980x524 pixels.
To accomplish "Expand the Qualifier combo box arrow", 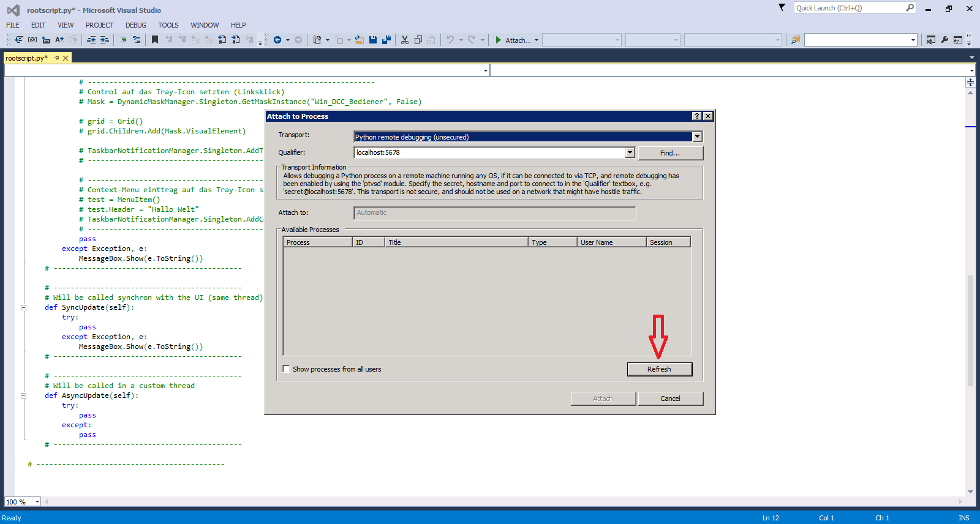I will [630, 152].
